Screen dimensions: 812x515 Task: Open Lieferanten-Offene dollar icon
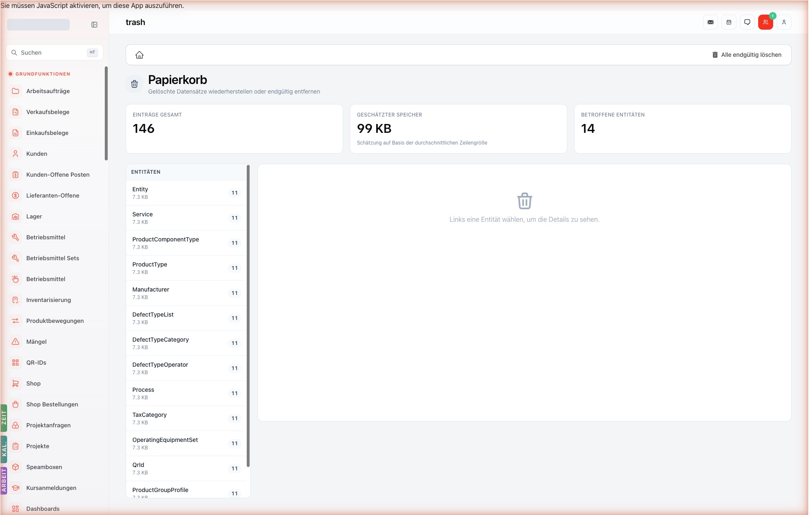point(15,195)
